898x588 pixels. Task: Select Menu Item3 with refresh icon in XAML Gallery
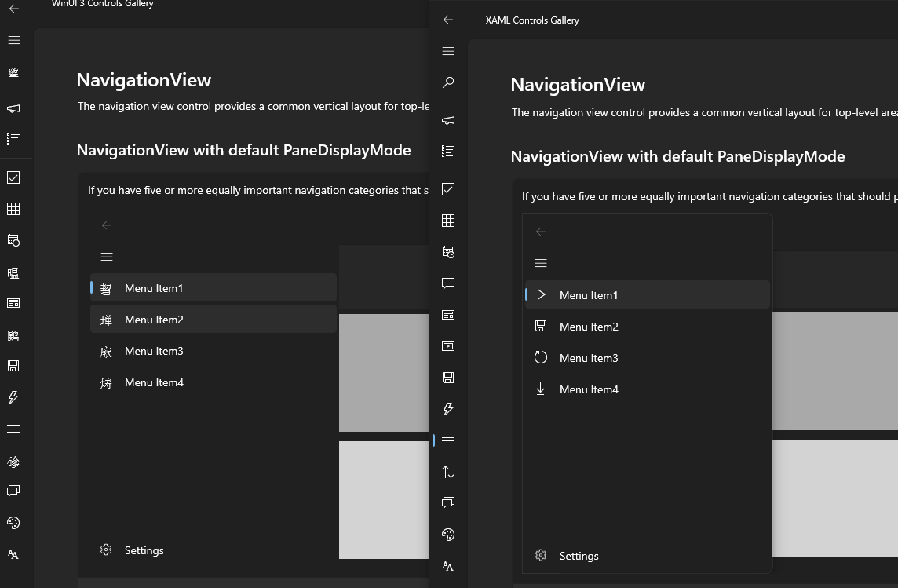coord(647,358)
